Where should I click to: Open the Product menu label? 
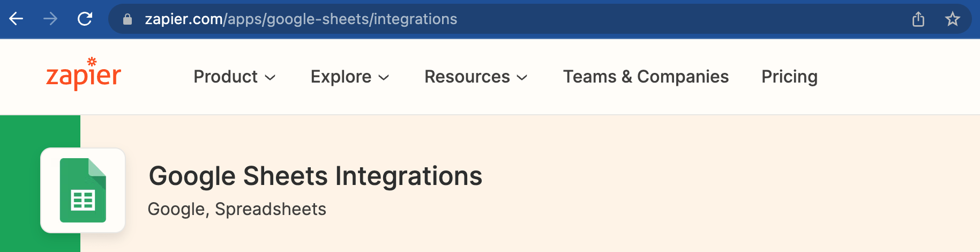pos(226,77)
